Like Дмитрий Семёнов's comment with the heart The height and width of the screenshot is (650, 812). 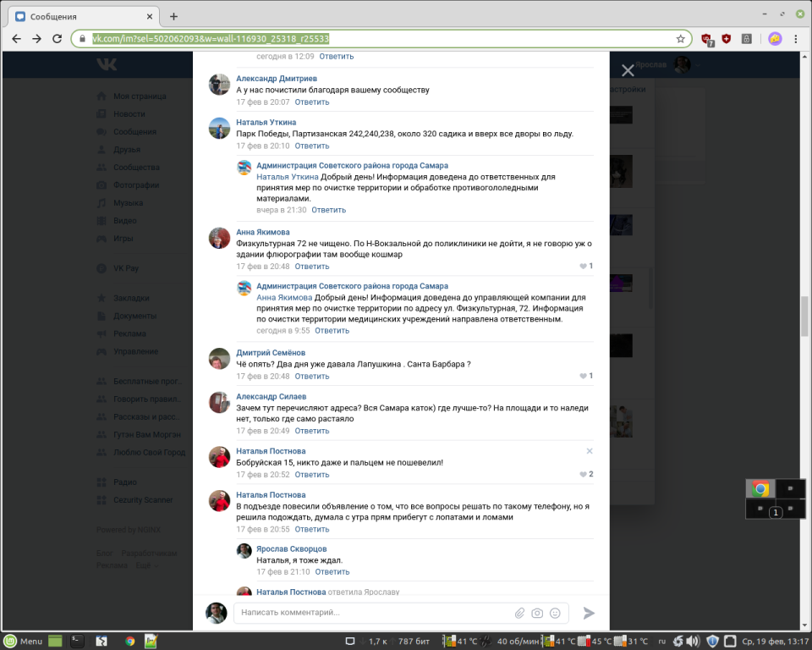583,376
